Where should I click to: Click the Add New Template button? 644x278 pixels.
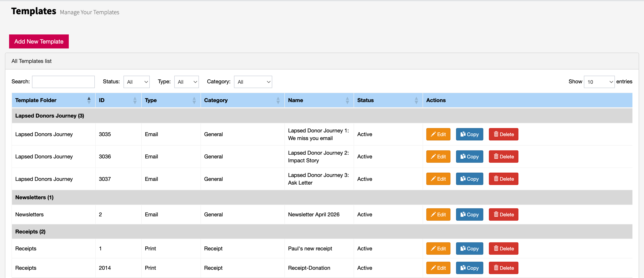(x=39, y=41)
